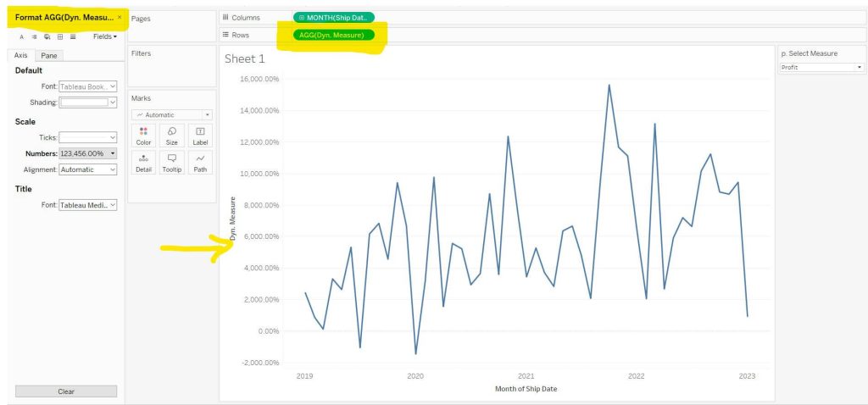Image resolution: width=868 pixels, height=405 pixels.
Task: Open the Format Lines icon
Action: pos(73,36)
